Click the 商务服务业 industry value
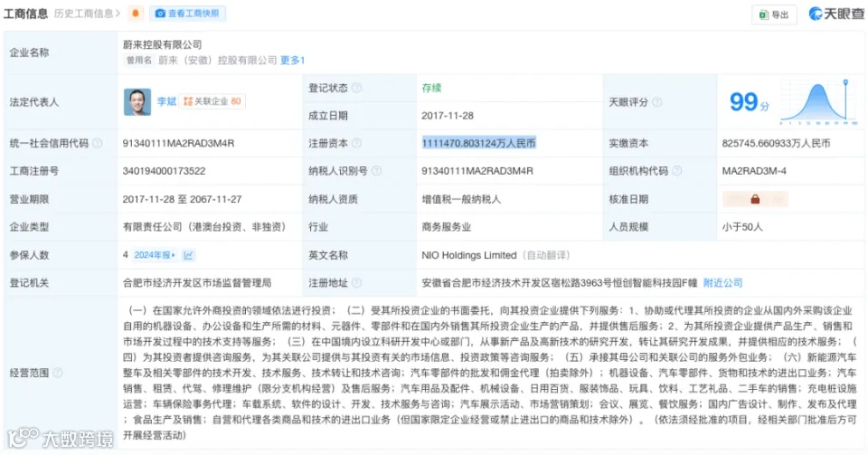 click(x=446, y=227)
